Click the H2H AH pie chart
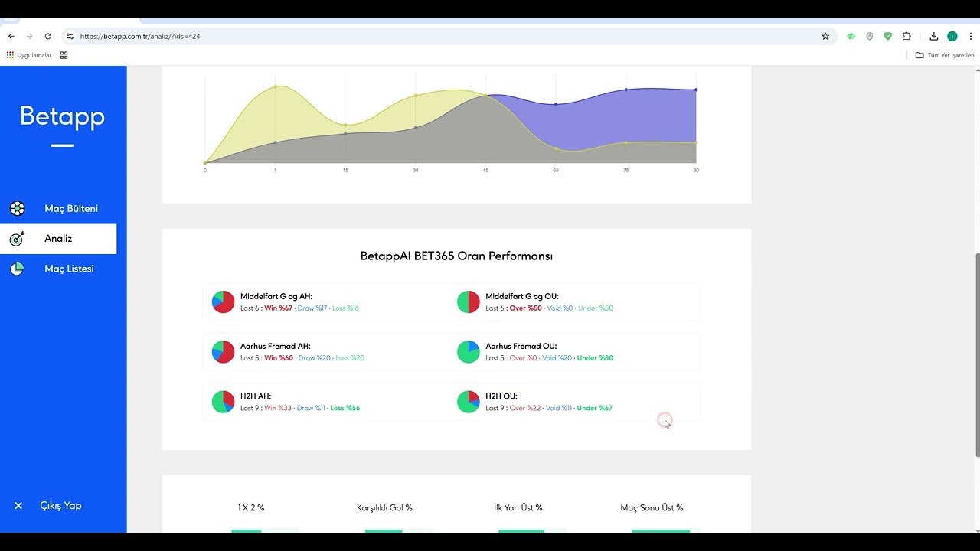Image resolution: width=980 pixels, height=551 pixels. click(223, 402)
